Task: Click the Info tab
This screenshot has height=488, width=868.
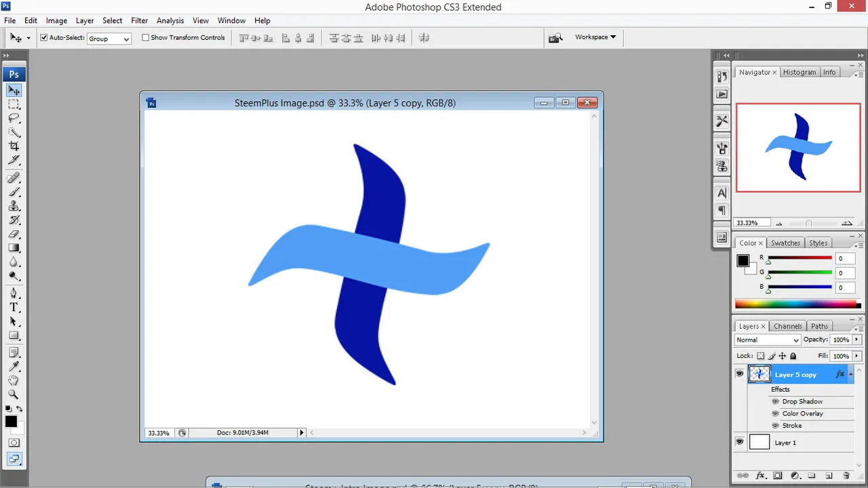Action: tap(829, 72)
